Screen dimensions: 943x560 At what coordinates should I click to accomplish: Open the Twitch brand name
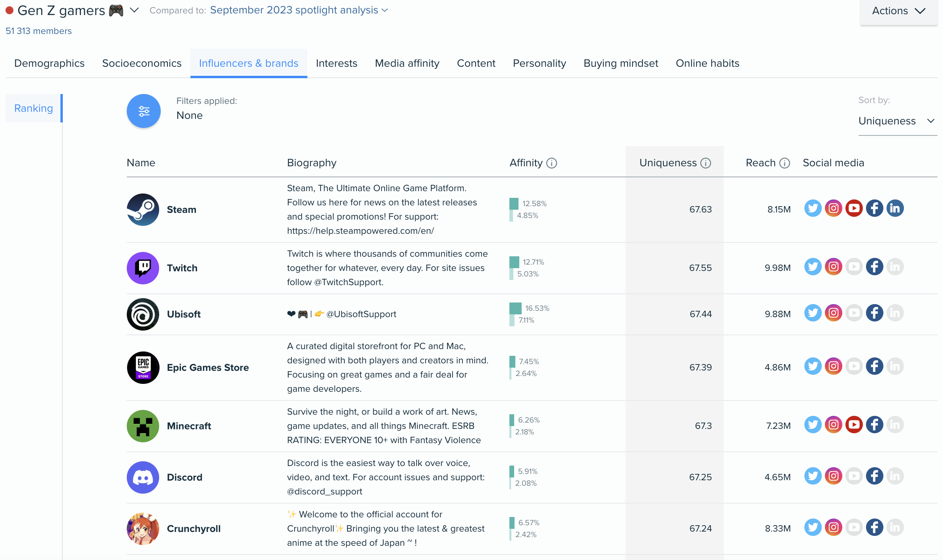[182, 268]
